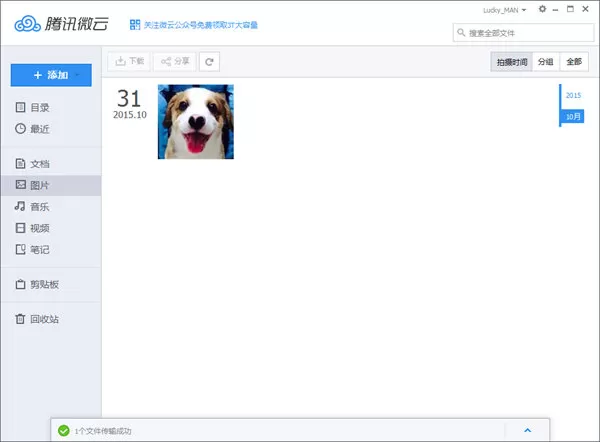Open the 音乐 music category
600x442 pixels.
pyautogui.click(x=33, y=207)
